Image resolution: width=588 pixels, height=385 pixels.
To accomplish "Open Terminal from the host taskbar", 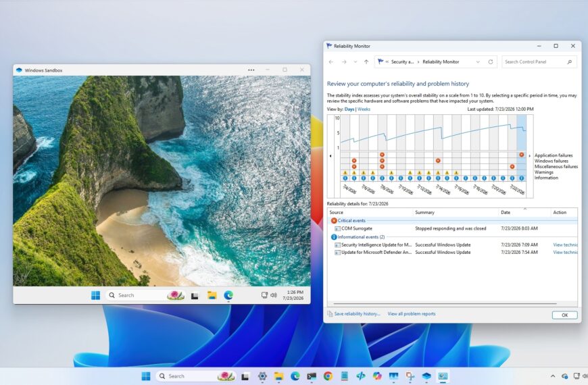I will 312,376.
